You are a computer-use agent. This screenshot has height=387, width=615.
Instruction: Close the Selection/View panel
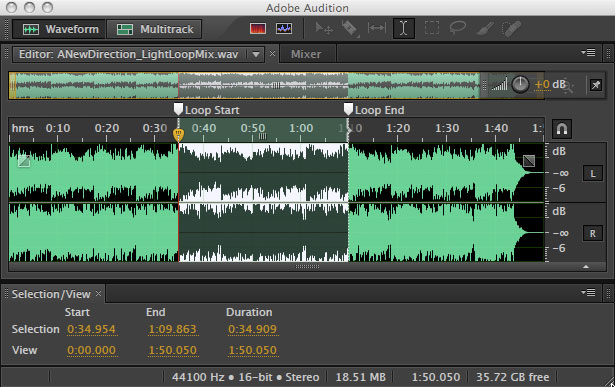pyautogui.click(x=98, y=293)
